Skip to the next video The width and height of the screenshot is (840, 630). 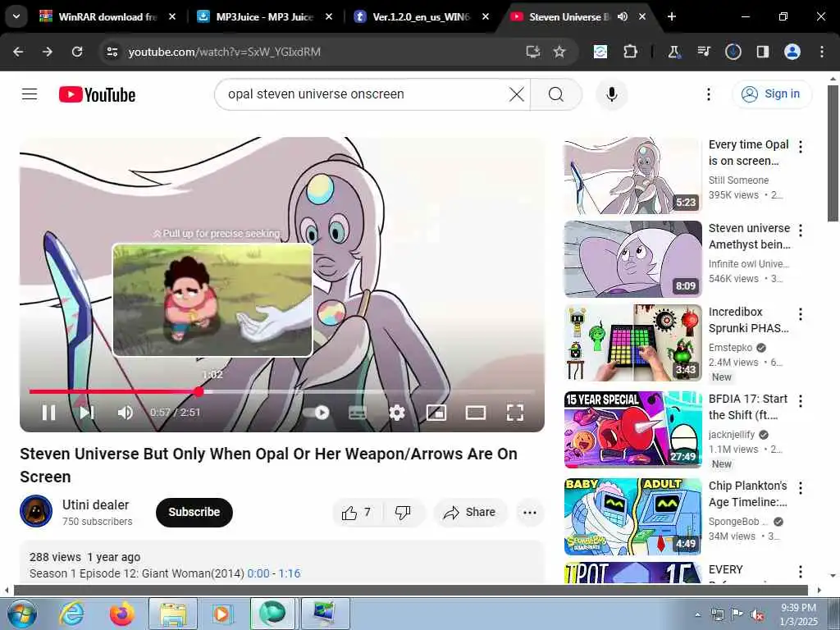(87, 413)
